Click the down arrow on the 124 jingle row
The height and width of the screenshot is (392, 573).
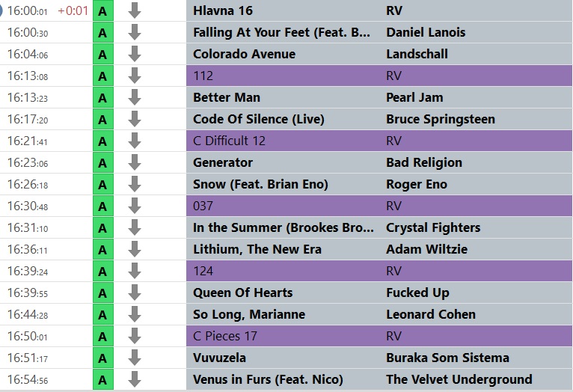coord(135,271)
